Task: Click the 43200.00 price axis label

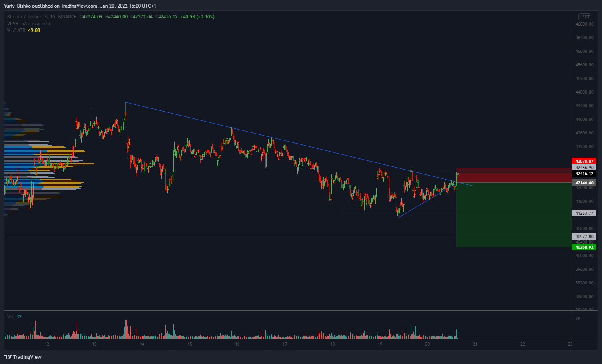Action: click(584, 146)
